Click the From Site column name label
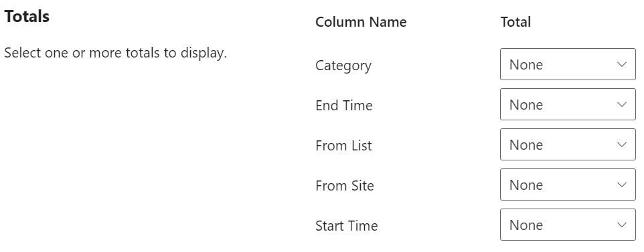The width and height of the screenshot is (644, 252). click(345, 186)
